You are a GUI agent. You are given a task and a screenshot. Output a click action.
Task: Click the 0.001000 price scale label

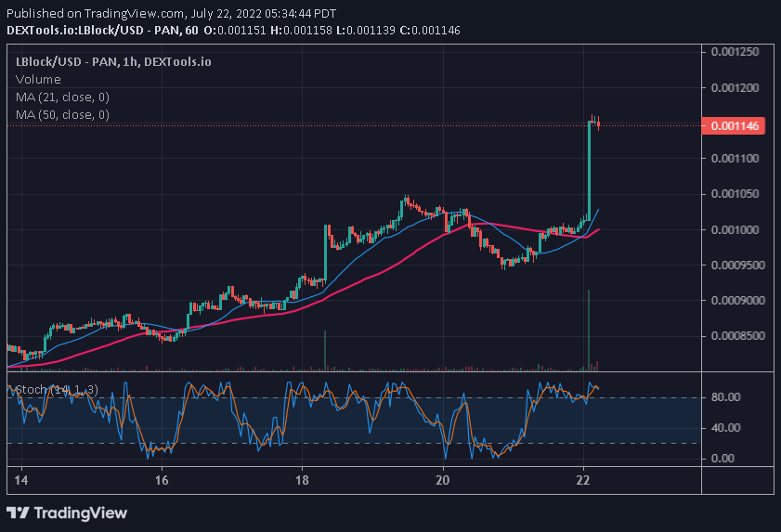coord(735,229)
